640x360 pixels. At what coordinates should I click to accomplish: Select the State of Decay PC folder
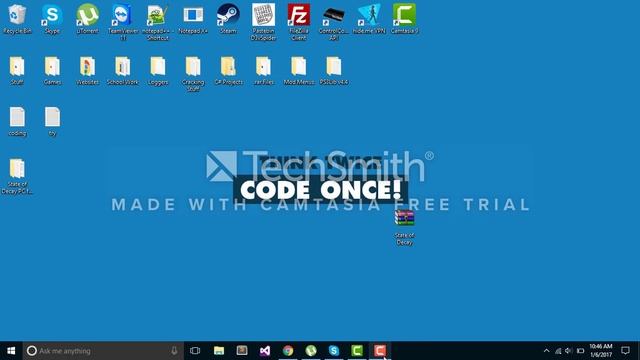point(17,176)
